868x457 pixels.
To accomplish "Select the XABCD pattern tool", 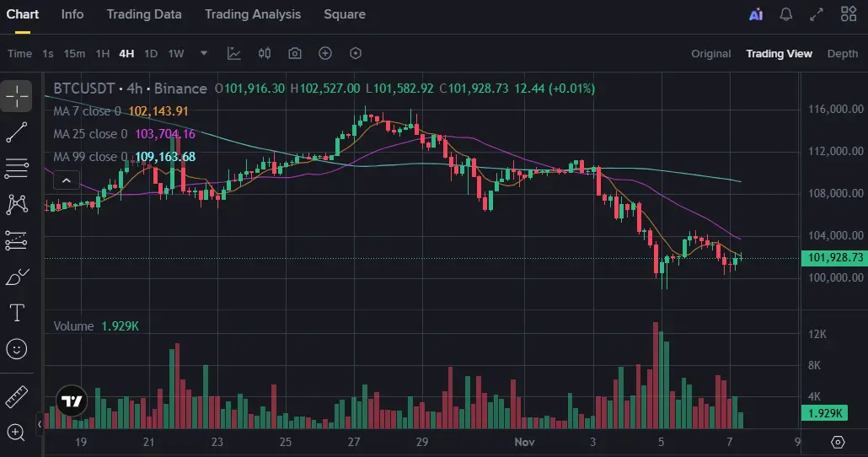I will [x=17, y=204].
